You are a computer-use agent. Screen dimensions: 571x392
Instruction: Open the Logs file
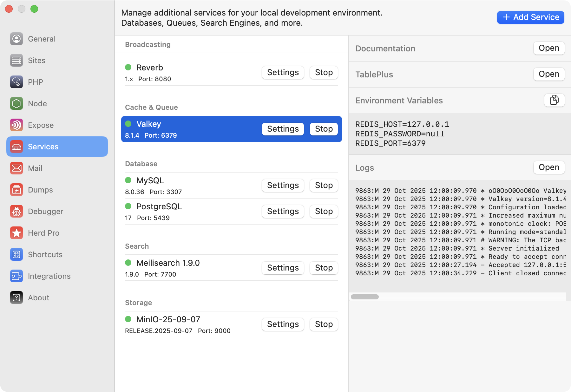(549, 167)
